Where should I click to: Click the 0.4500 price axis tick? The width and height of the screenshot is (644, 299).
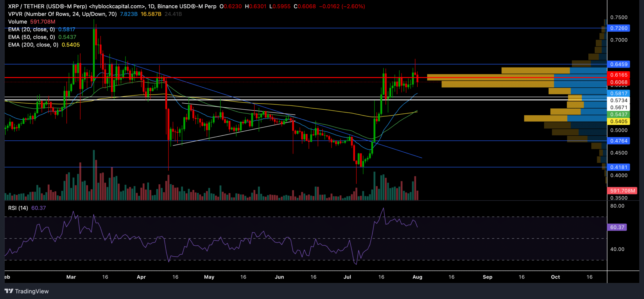pyautogui.click(x=619, y=153)
